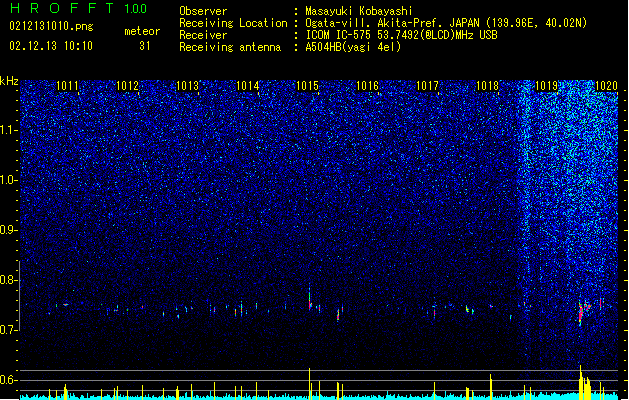Screen dimensions: 629x400
Task: Click the 0.7 frequency axis label
Action: 9,330
